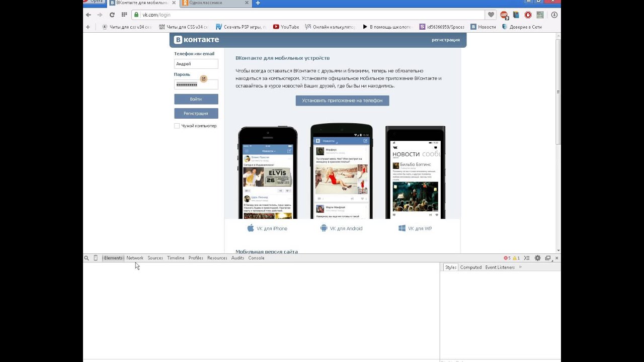
Task: Switch to the Одноклассники tab
Action: click(216, 3)
